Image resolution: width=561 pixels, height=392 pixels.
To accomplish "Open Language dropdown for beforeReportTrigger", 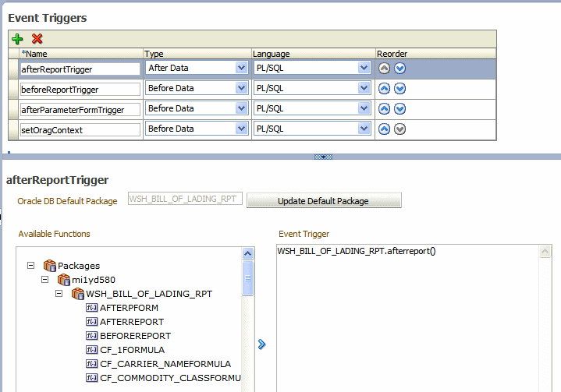I will point(364,88).
